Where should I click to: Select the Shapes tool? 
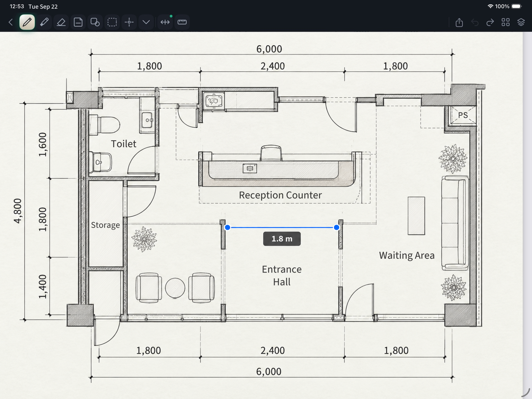95,22
